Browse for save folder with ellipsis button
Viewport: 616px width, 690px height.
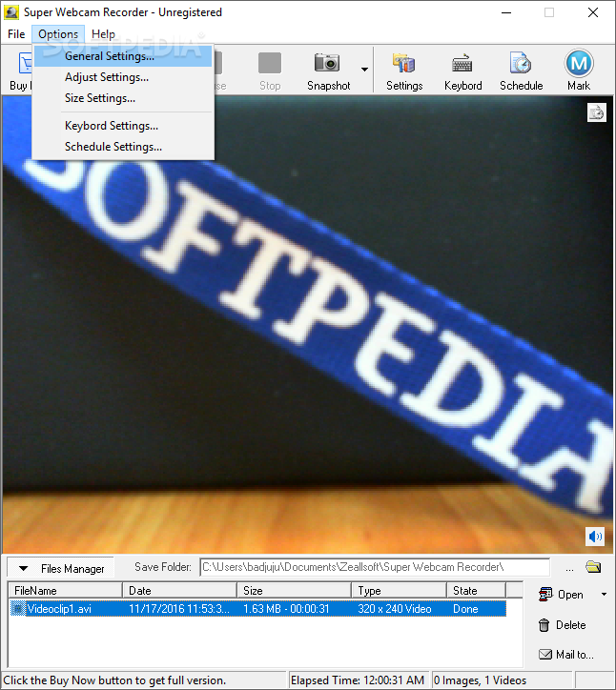tap(569, 568)
